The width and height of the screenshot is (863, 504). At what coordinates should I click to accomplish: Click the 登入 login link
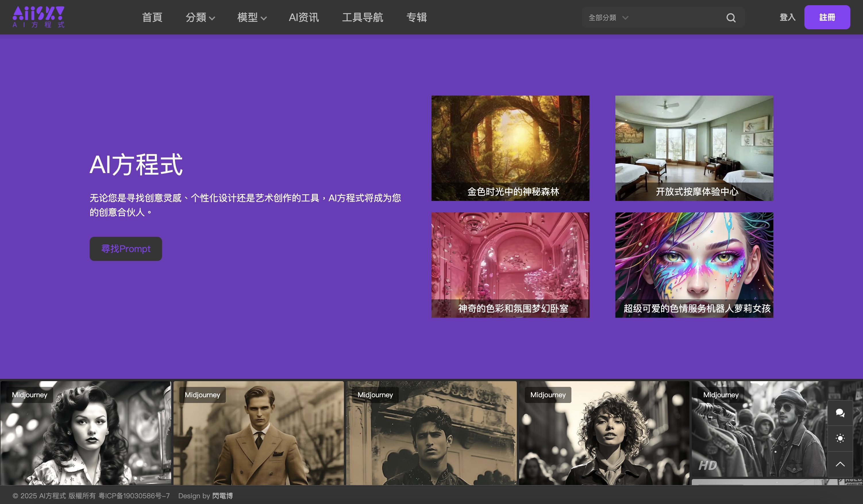787,17
